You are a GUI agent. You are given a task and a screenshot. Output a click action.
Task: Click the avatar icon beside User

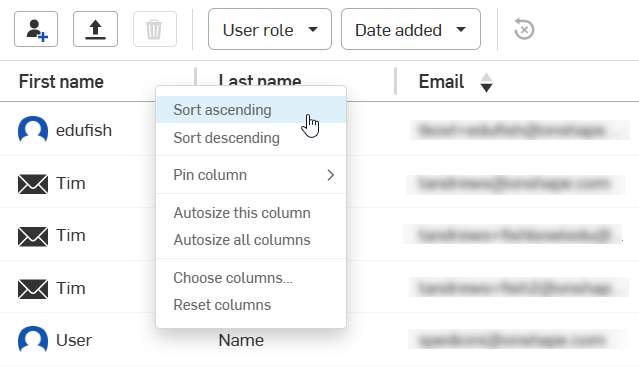point(33,340)
